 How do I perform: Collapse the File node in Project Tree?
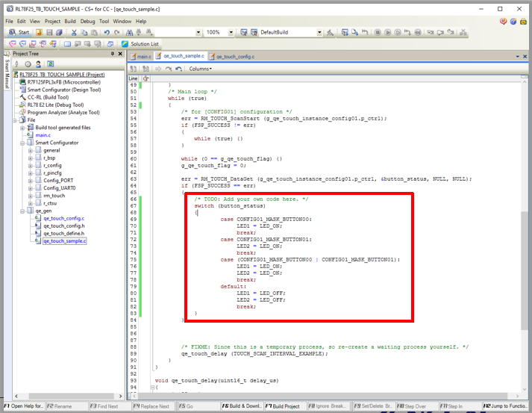click(x=15, y=120)
